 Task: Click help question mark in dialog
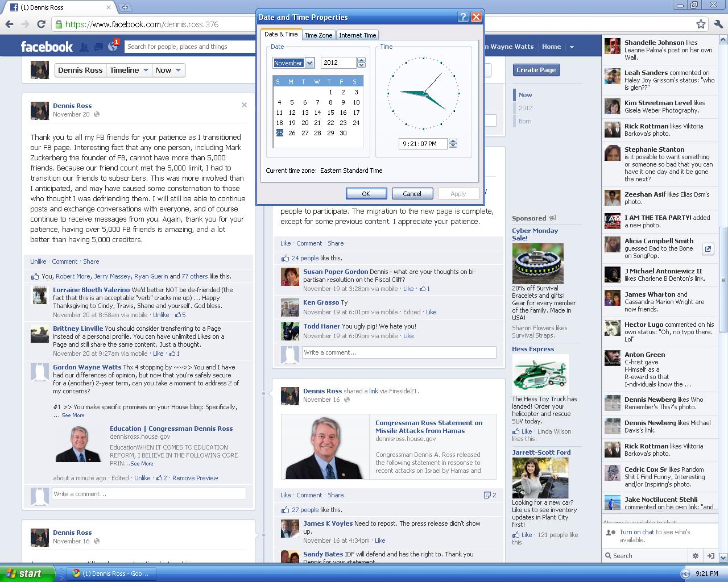tap(463, 17)
